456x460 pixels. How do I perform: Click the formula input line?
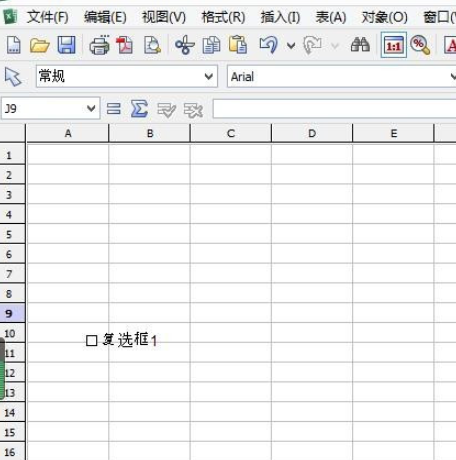pos(334,109)
